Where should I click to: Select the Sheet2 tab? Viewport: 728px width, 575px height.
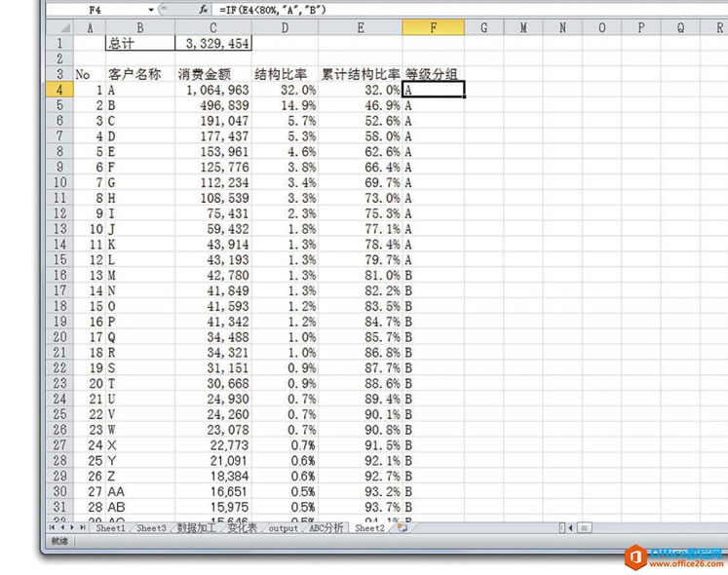coord(369,528)
